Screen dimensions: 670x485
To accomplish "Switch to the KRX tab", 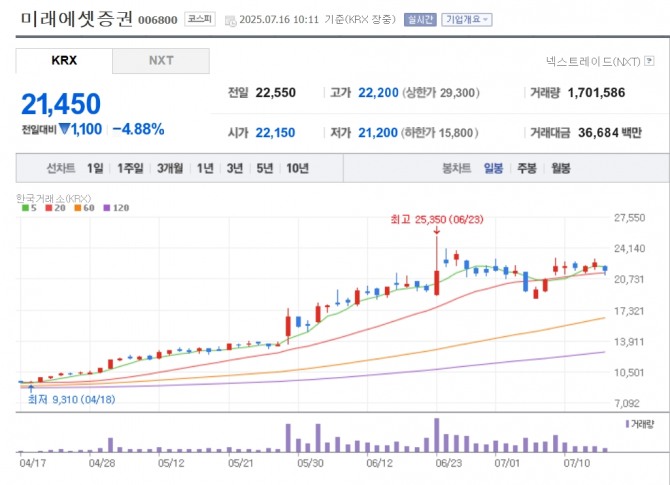I will (x=64, y=61).
